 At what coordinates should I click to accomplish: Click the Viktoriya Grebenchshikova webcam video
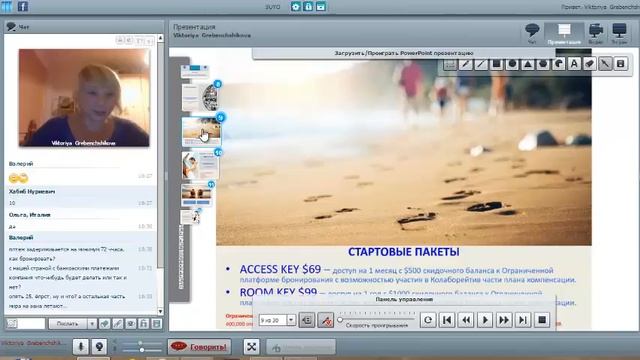(84, 98)
